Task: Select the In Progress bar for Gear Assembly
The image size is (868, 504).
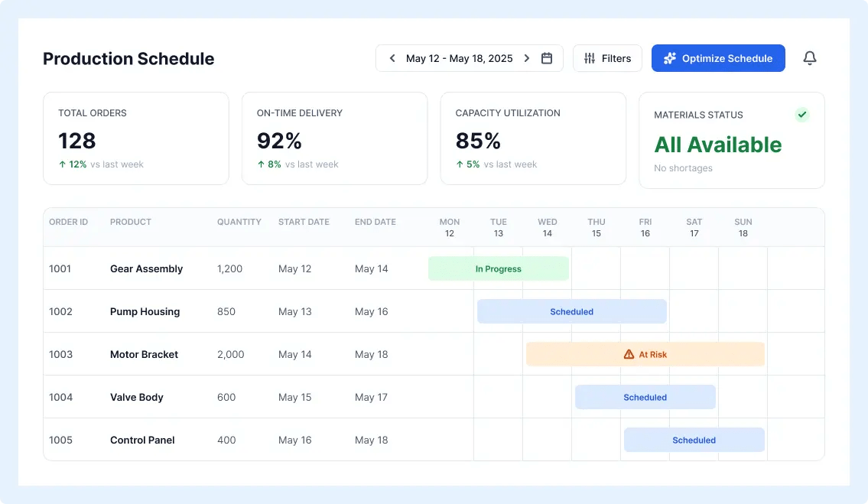Action: (x=498, y=268)
